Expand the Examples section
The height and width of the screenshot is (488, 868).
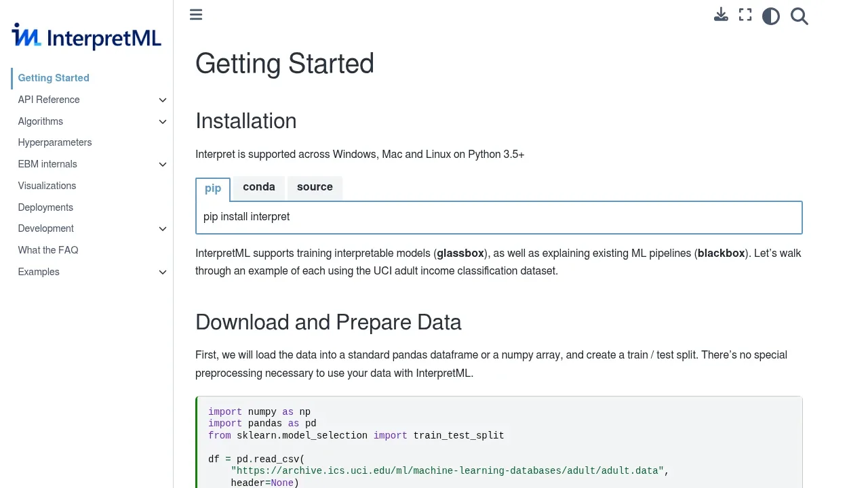pos(163,272)
